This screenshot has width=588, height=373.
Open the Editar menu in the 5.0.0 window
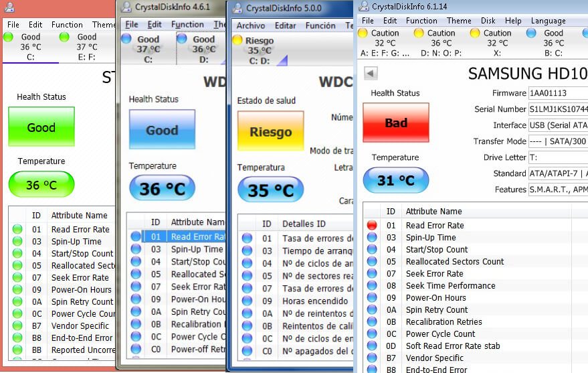(286, 25)
